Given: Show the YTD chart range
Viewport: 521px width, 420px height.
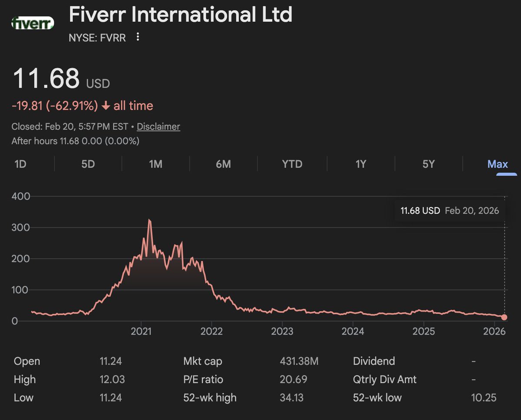Looking at the screenshot, I should 292,164.
